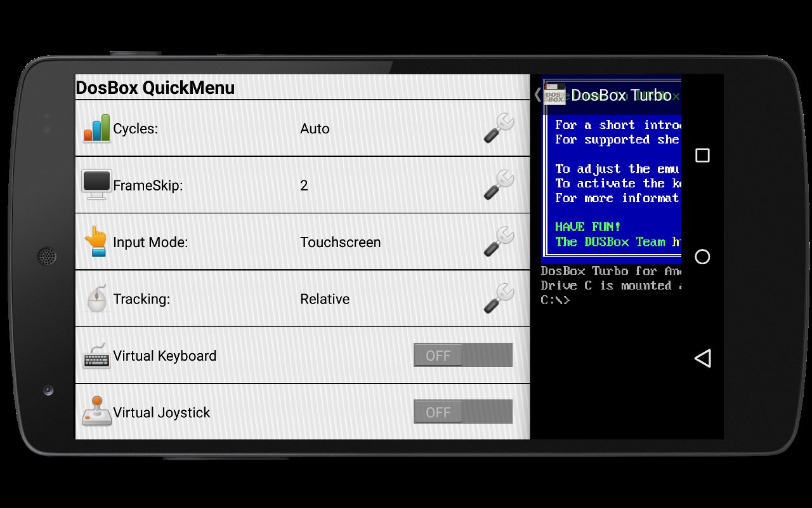This screenshot has width=812, height=508.
Task: Click the DosBox Turbo title text
Action: [x=622, y=95]
